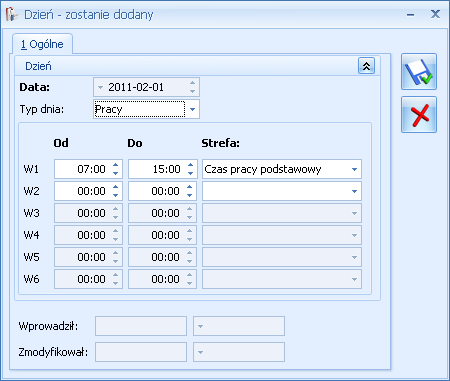Click the W6 Do time field

pos(163,279)
